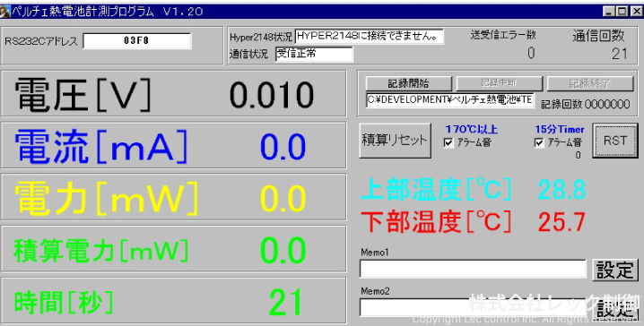Click the Memo2 text input field

tap(473, 307)
